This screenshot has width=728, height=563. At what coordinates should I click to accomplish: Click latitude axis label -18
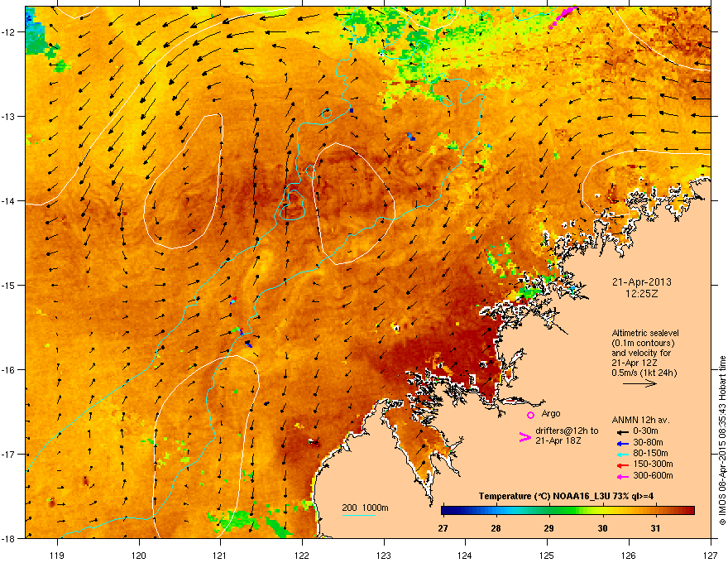pyautogui.click(x=9, y=538)
